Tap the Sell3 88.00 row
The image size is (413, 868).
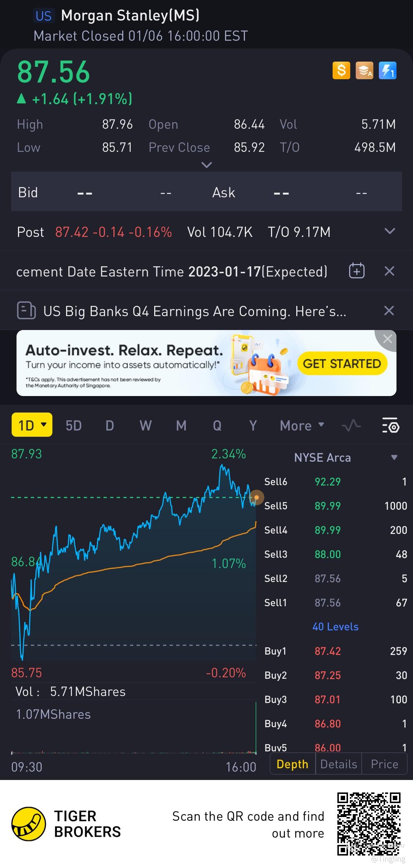(336, 554)
